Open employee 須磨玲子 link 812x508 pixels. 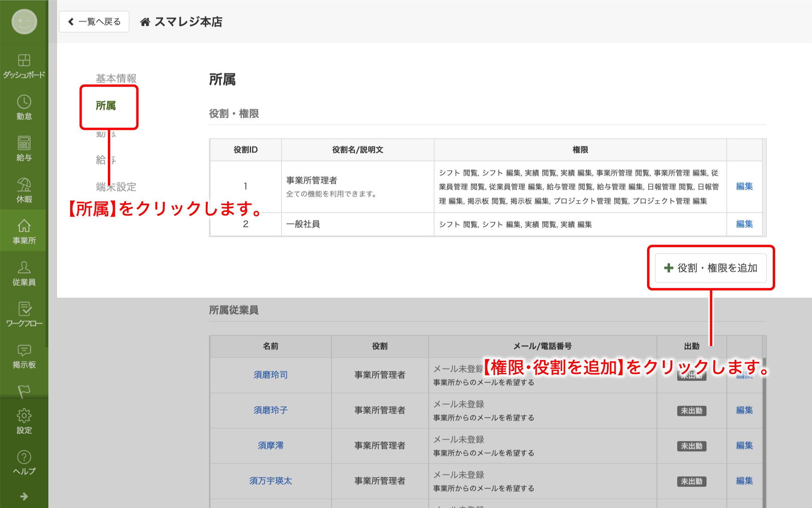click(270, 410)
